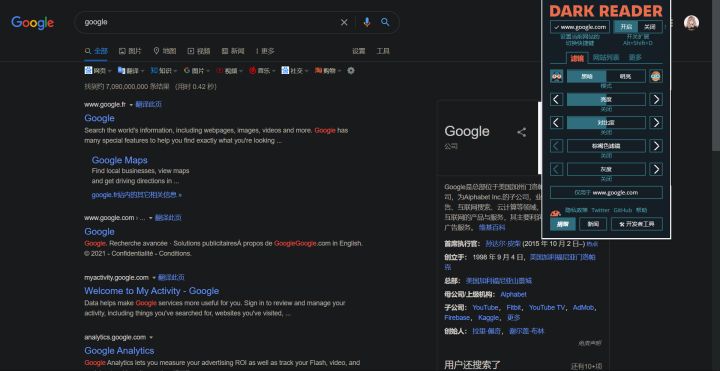The height and width of the screenshot is (371, 720).
Task: Click the sepia filter (棕褐色滤镜) slider bar
Action: 606,146
